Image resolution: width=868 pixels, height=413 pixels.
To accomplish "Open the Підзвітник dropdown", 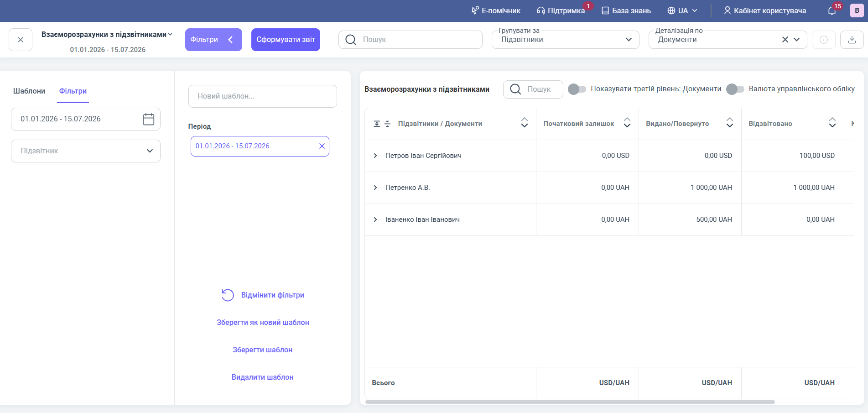I will pyautogui.click(x=86, y=151).
